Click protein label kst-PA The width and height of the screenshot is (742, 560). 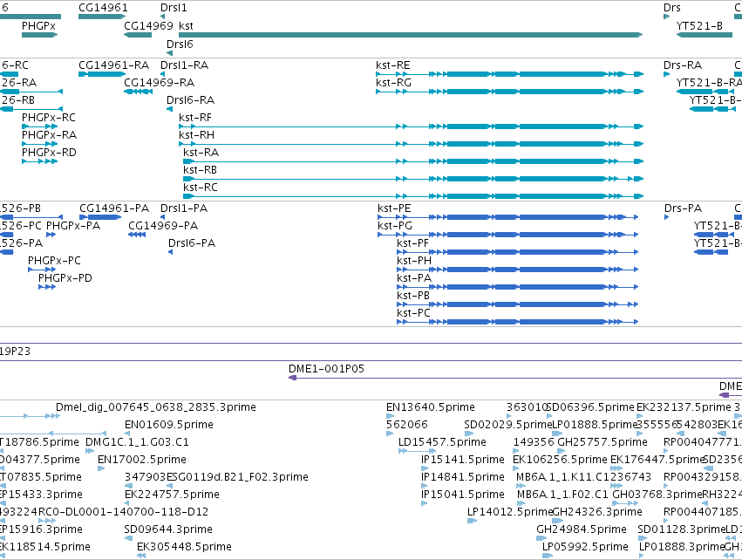click(x=414, y=278)
